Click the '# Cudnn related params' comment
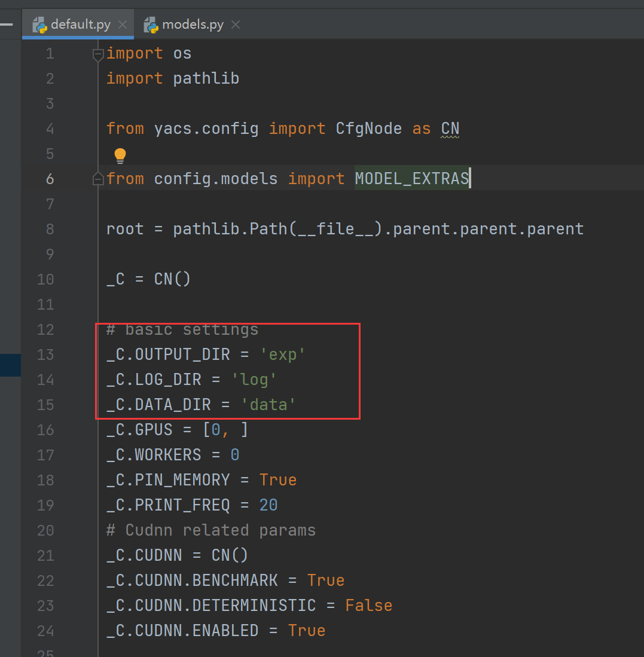This screenshot has height=657, width=644. click(x=210, y=530)
